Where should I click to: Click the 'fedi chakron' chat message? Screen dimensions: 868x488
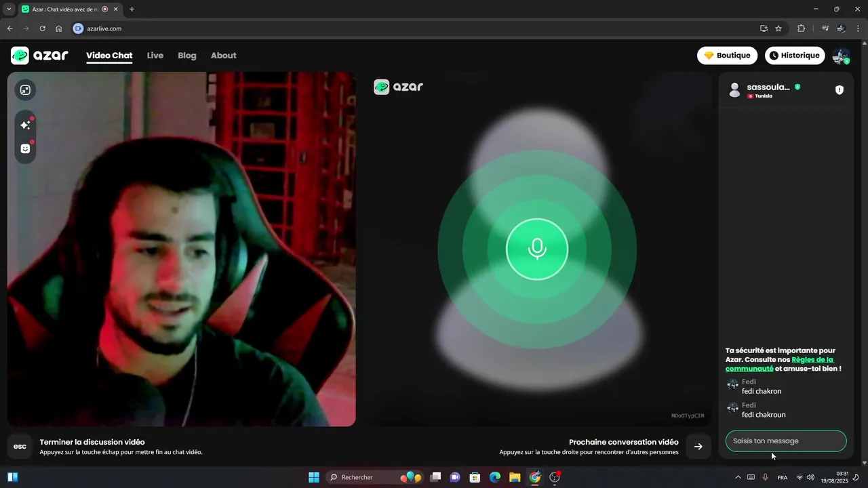pyautogui.click(x=762, y=391)
